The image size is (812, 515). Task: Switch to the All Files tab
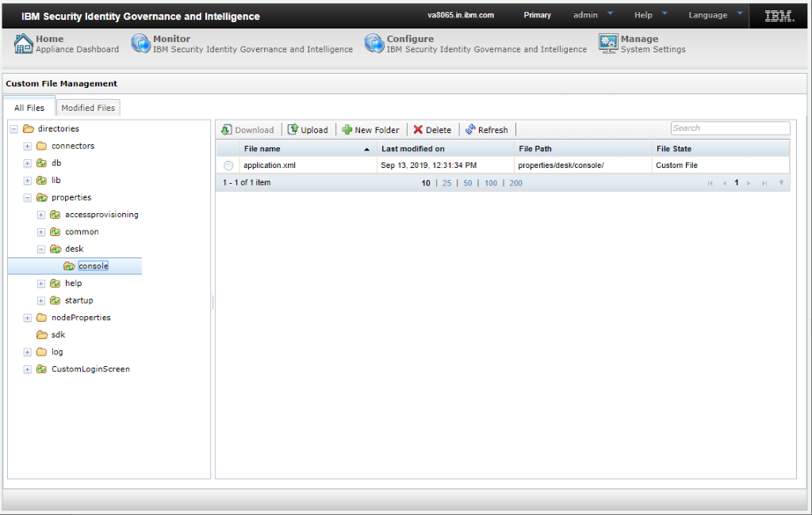pyautogui.click(x=29, y=108)
